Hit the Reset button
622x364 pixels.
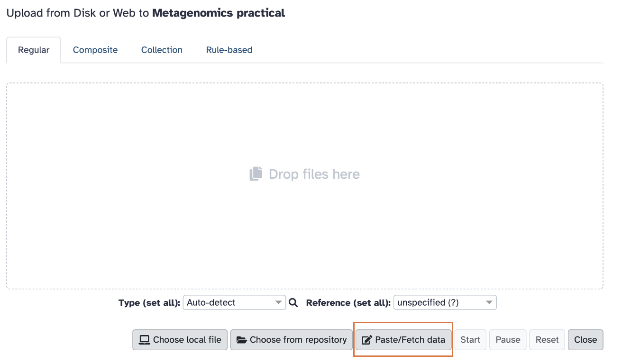[x=547, y=340]
